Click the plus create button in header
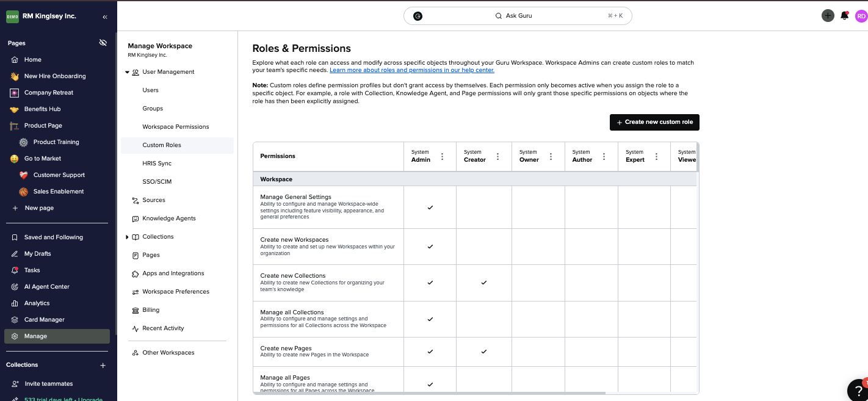This screenshot has height=401, width=868. (828, 16)
